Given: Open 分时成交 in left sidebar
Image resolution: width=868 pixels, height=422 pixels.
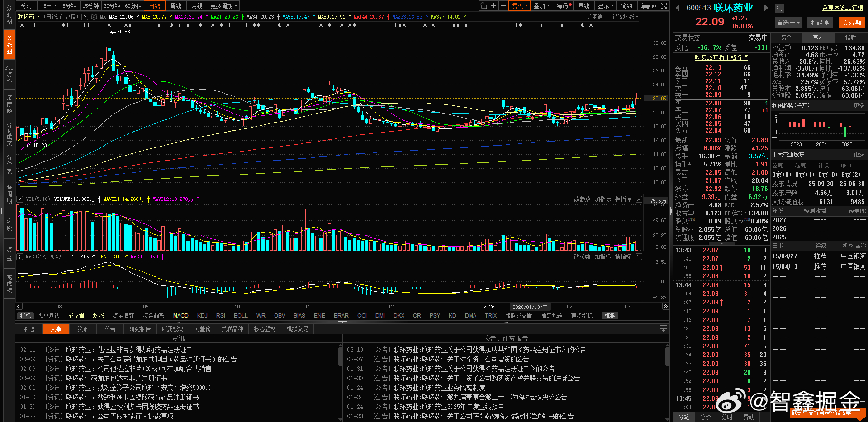Looking at the screenshot, I should pyautogui.click(x=9, y=134).
